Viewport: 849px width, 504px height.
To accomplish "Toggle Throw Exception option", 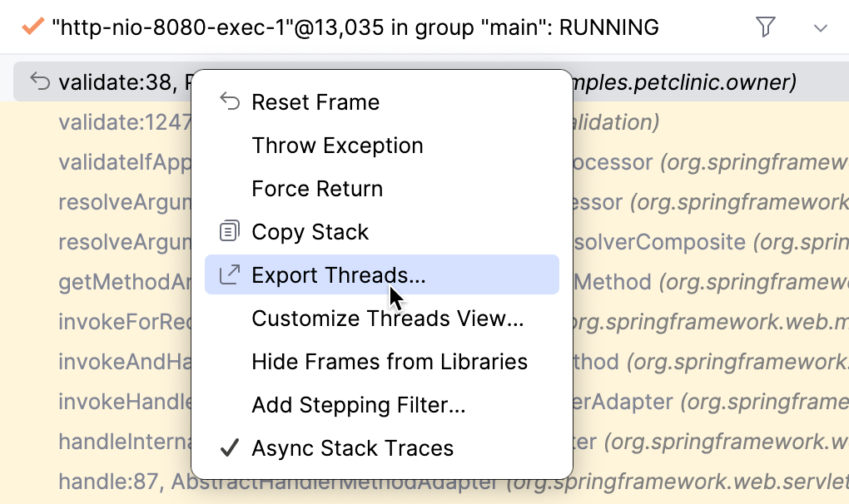I will coord(337,145).
